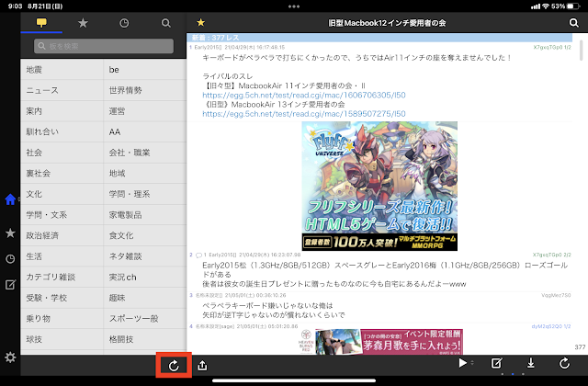
Task: Tap the three-dot multitasking indicator at top
Action: (x=294, y=6)
